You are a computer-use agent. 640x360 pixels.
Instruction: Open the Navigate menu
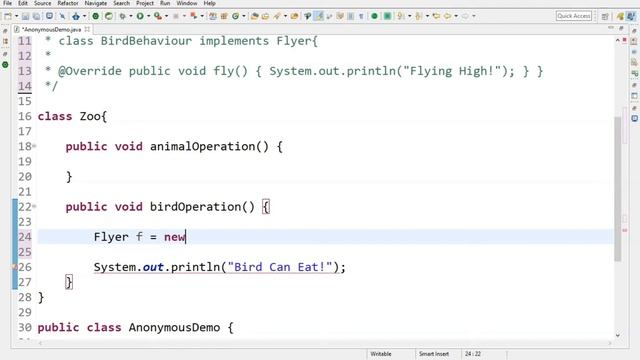[96, 3]
